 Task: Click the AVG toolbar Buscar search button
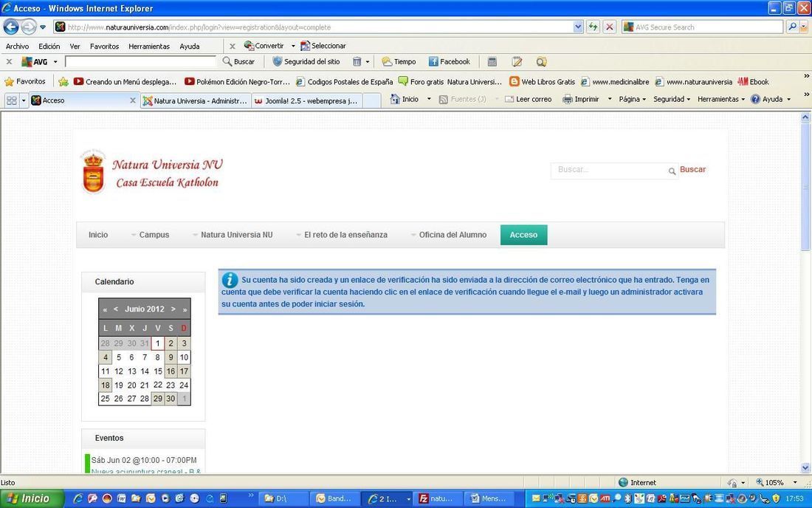pos(238,61)
